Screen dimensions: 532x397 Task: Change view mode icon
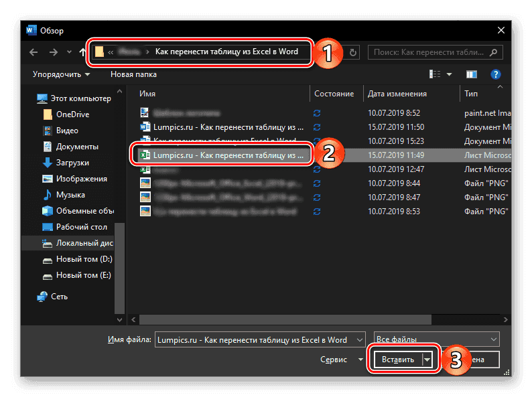[x=435, y=74]
